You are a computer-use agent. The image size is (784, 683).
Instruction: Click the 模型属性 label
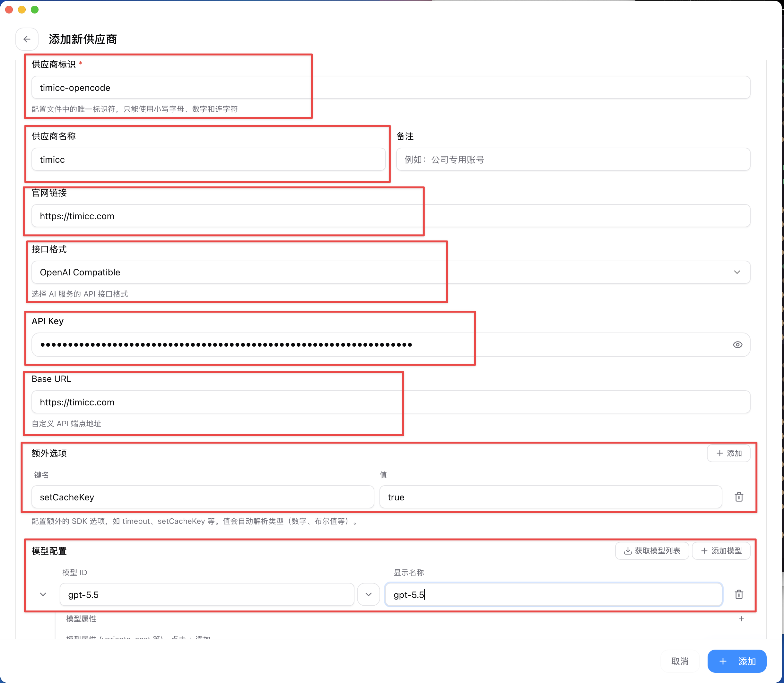pyautogui.click(x=81, y=619)
